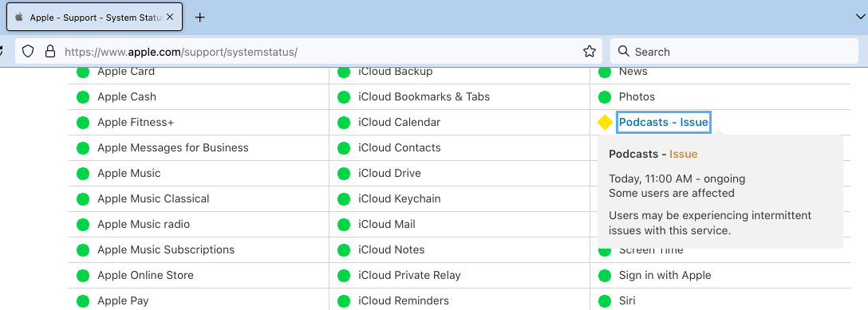The width and height of the screenshot is (868, 310).
Task: Click the green status dot for Apple Cash
Action: (83, 97)
